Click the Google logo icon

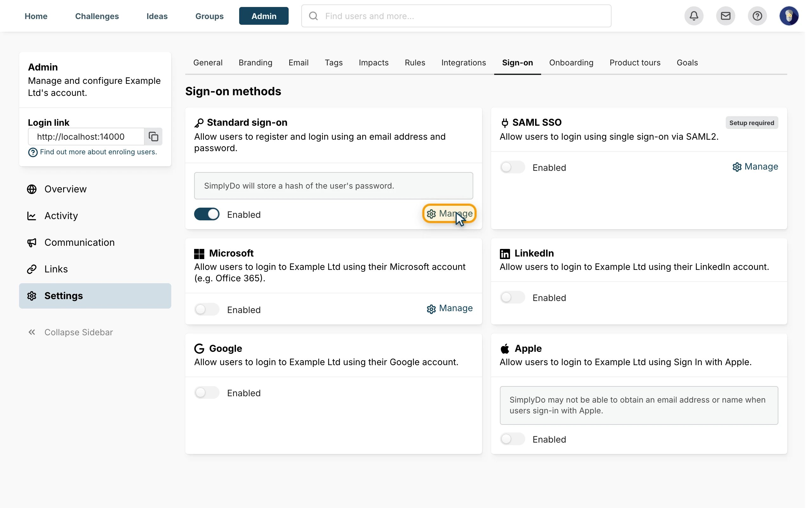[199, 348]
